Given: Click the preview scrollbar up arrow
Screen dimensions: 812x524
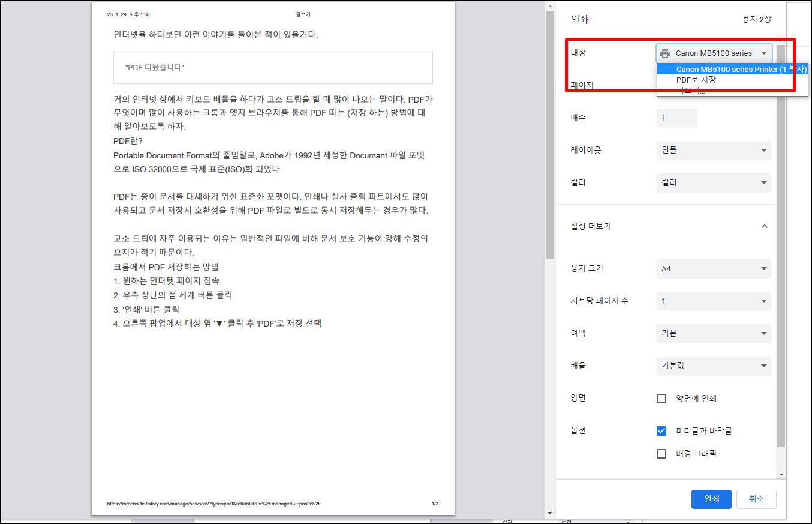Looking at the screenshot, I should pyautogui.click(x=550, y=6).
